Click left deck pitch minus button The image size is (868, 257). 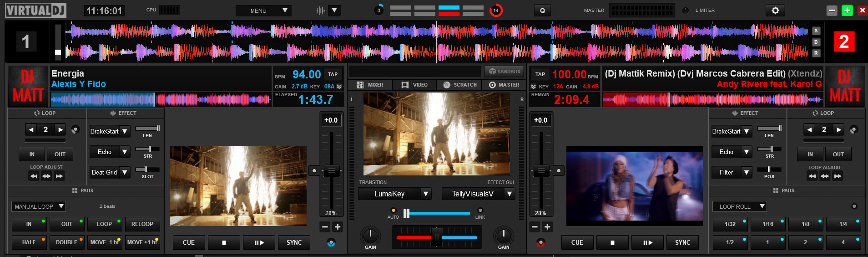(325, 227)
